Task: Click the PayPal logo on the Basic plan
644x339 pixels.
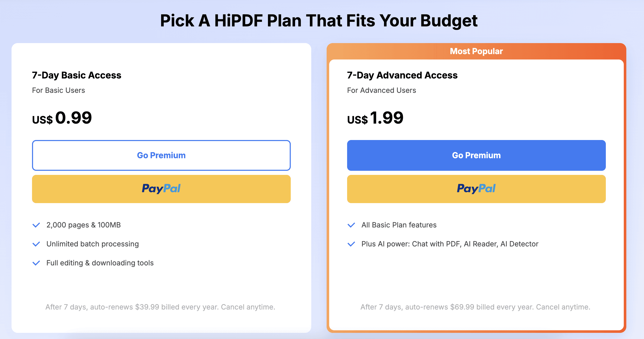Action: point(161,189)
